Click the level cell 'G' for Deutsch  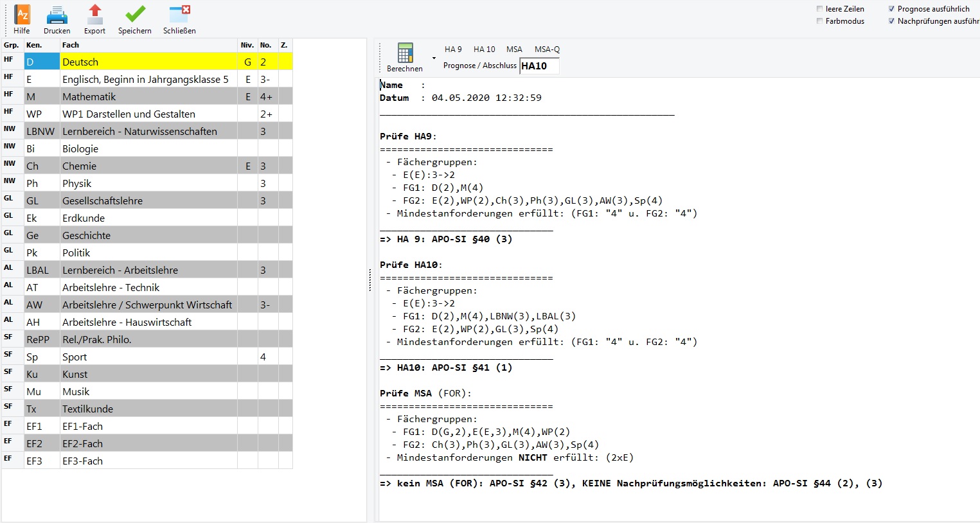247,62
